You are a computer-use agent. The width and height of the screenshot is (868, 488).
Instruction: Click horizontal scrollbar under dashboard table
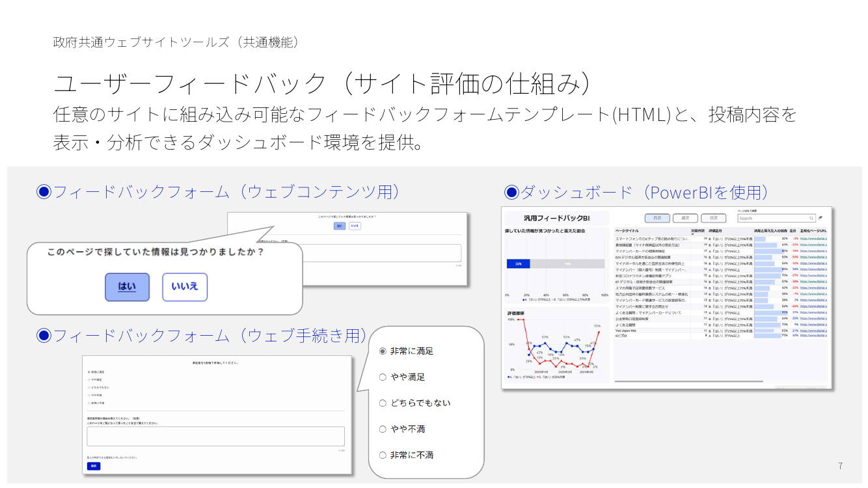[688, 381]
